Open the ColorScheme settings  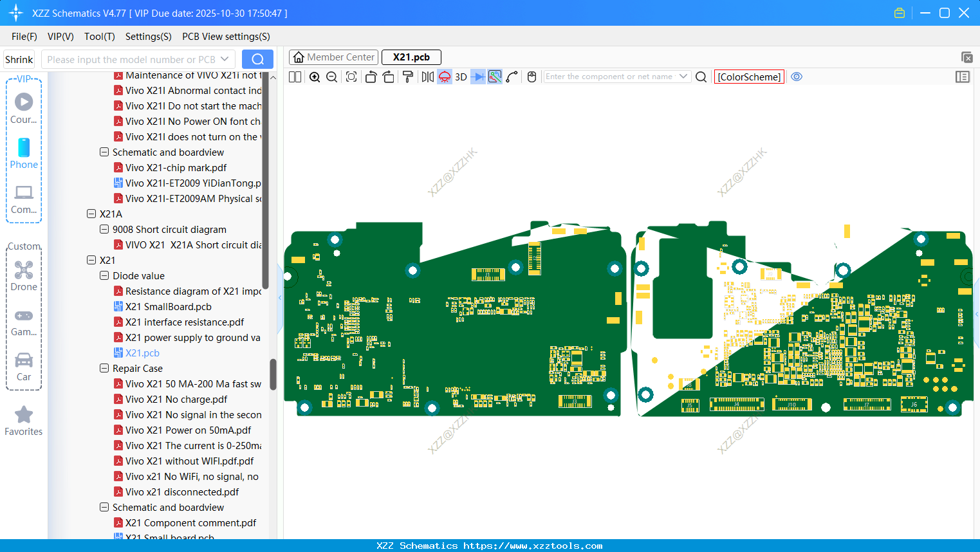pos(749,77)
